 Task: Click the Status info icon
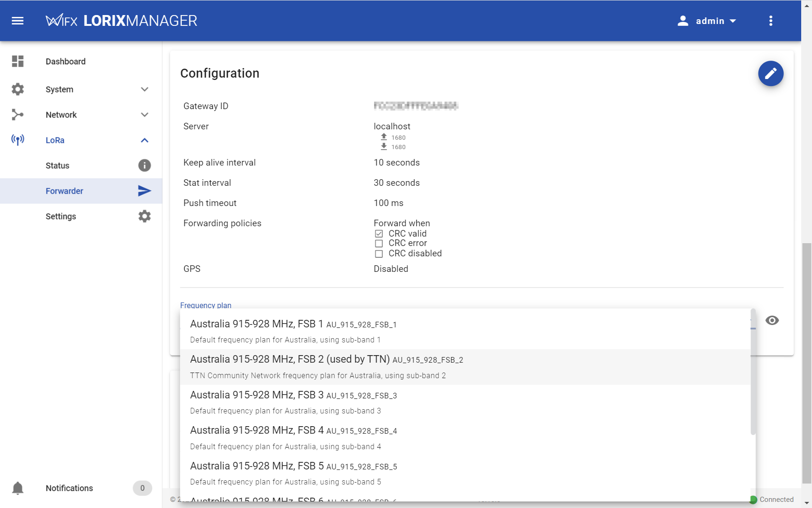coord(144,166)
